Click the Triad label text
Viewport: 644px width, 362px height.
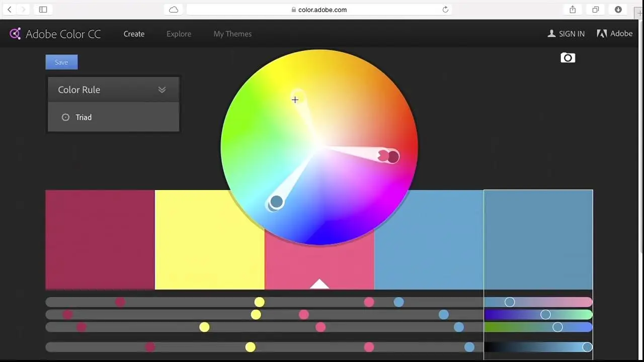click(x=84, y=117)
